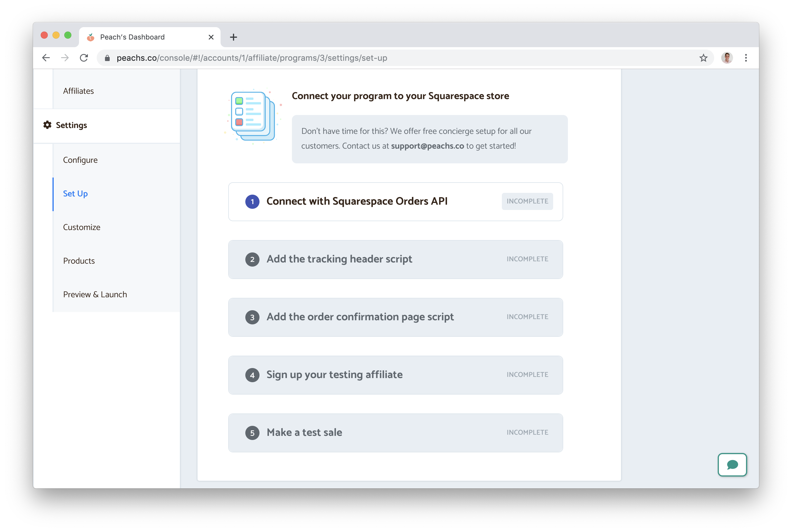Open Chrome three-dot menu
Screen dimensions: 792x532
[745, 58]
